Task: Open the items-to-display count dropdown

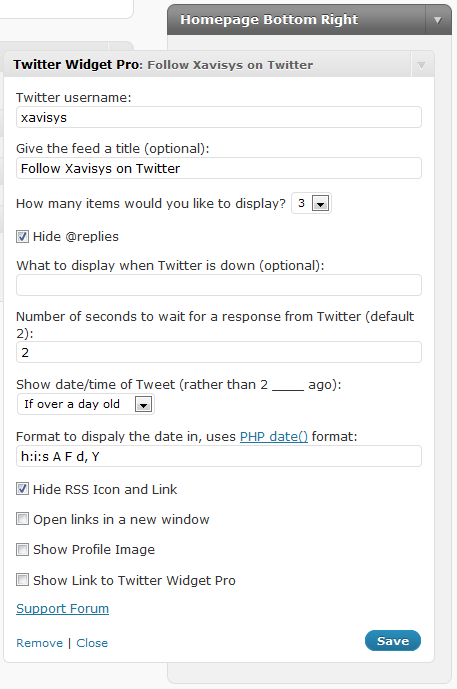Action: click(311, 203)
